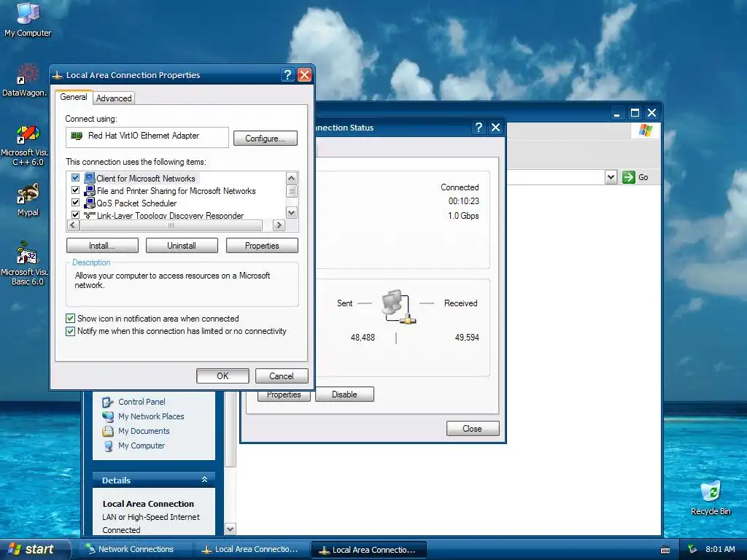Click My Network Places sidebar icon

[x=108, y=416]
